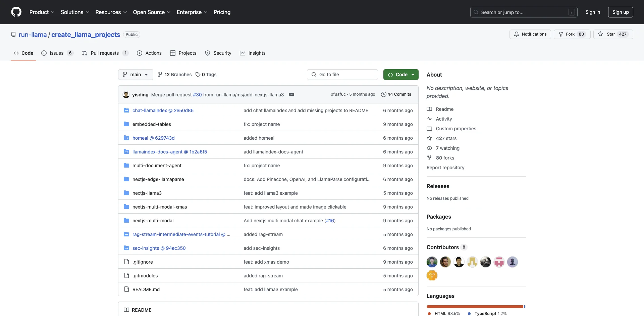
Task: Open pull request #30 link
Action: tap(197, 95)
